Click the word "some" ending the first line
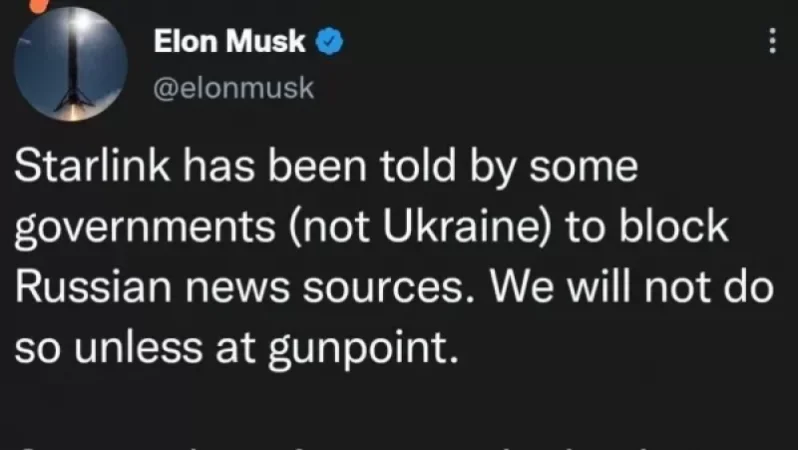Screen dimensions: 798x450 pos(590,171)
